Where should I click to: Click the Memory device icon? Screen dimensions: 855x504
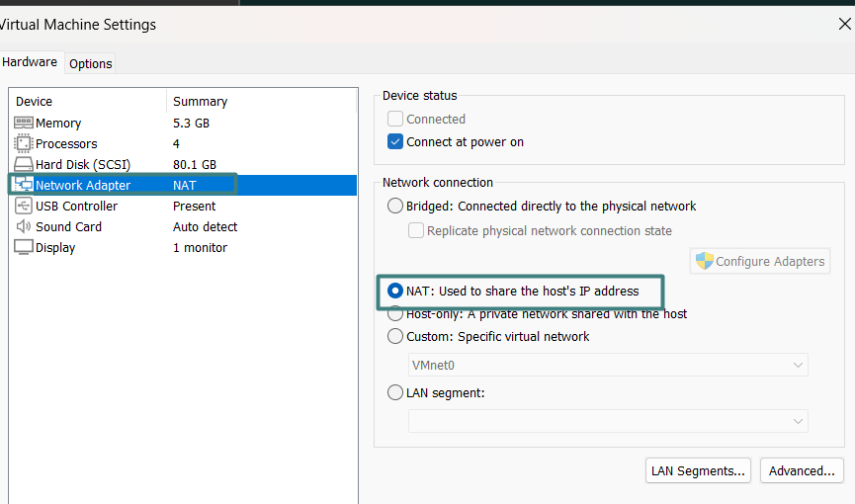(x=24, y=124)
